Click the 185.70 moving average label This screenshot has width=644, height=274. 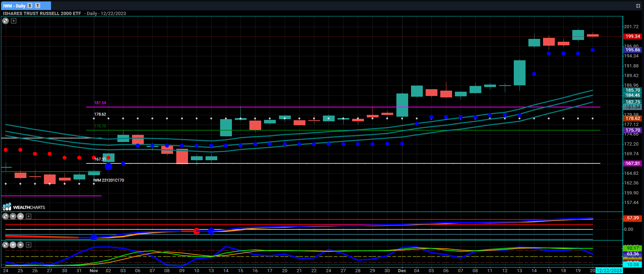pos(633,90)
